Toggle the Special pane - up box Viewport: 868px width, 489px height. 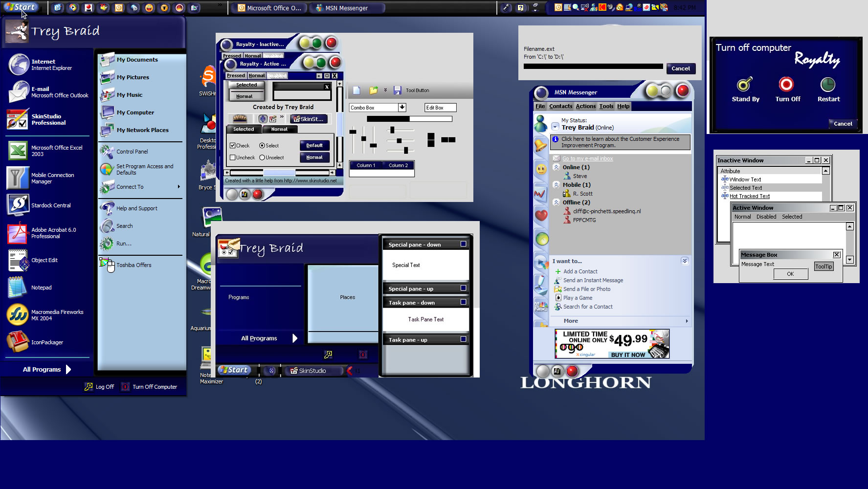[x=463, y=288]
